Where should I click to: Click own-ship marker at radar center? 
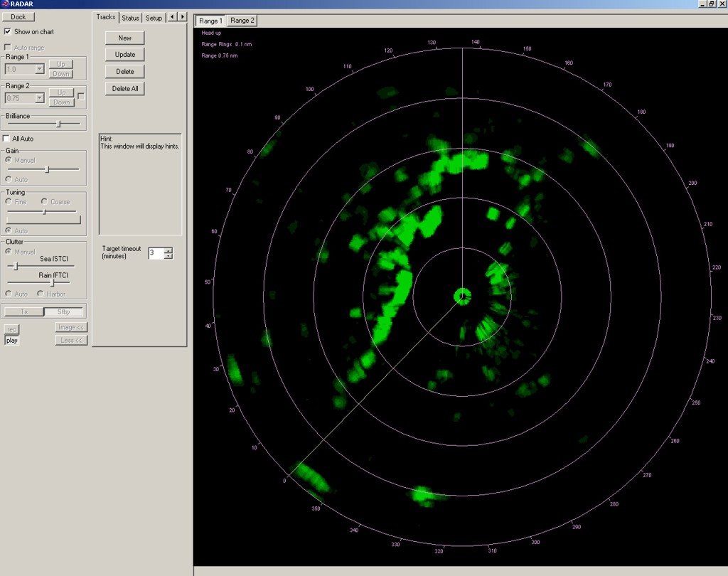click(x=462, y=296)
